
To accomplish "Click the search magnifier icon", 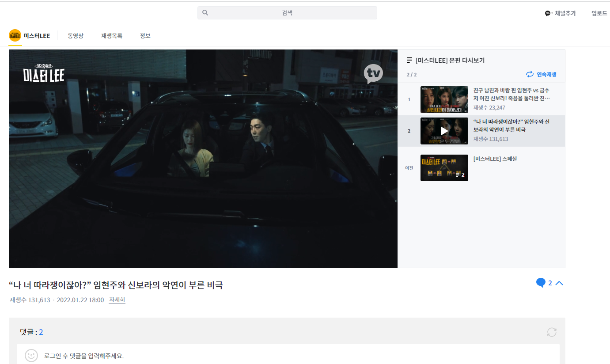I will click(205, 13).
